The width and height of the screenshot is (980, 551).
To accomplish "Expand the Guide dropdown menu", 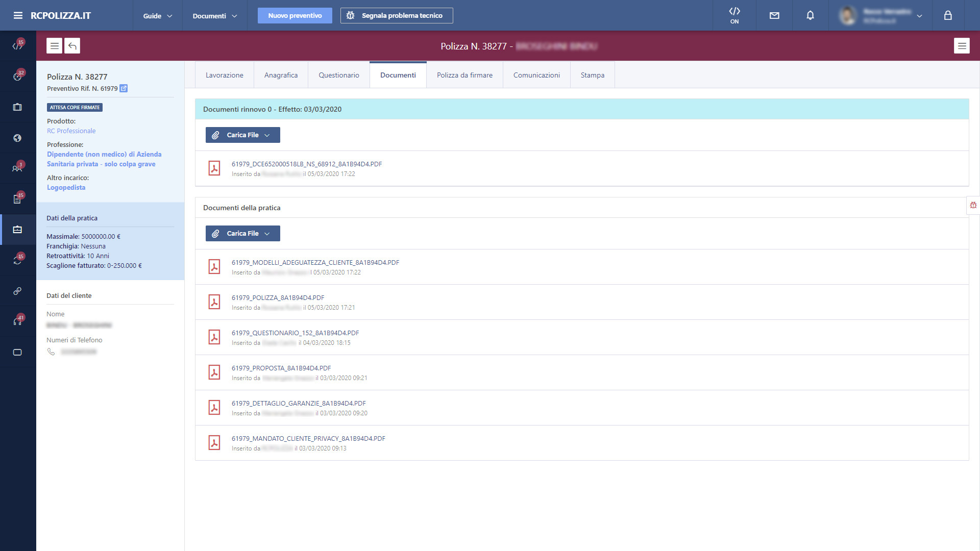I will (x=157, y=16).
